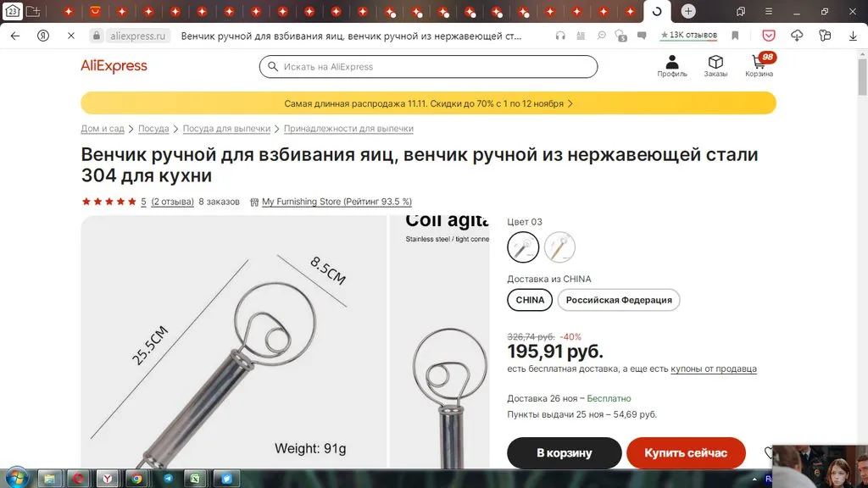Click the Купить сейчас button
Image resolution: width=868 pixels, height=488 pixels.
pyautogui.click(x=685, y=453)
